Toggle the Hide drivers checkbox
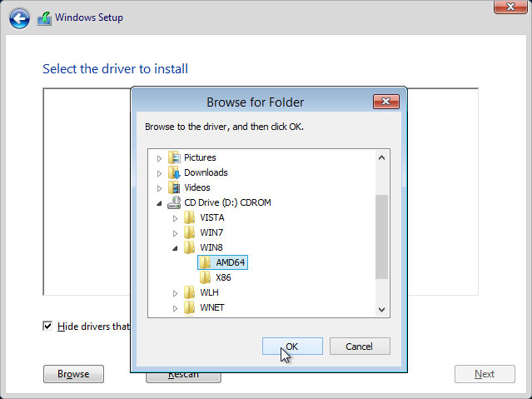The image size is (532, 399). tap(47, 326)
